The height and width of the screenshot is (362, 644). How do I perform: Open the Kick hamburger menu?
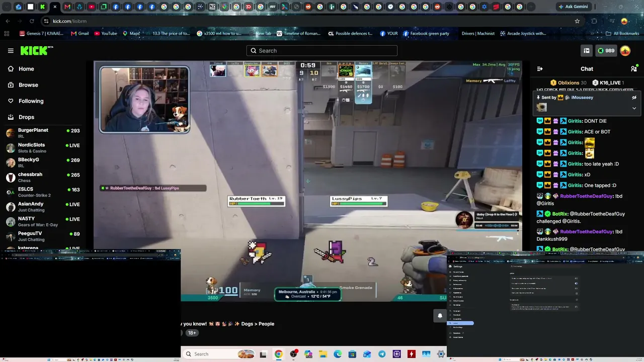coord(11,50)
